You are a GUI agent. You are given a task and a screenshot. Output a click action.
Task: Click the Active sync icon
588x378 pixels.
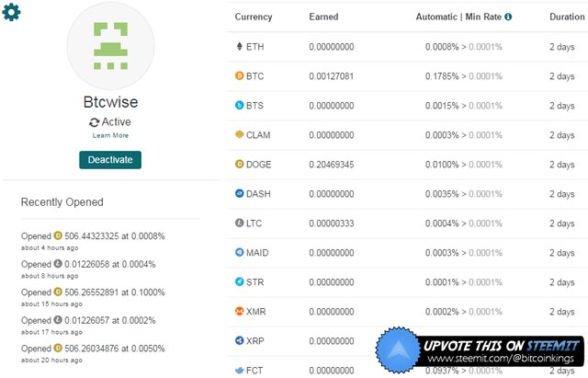94,122
